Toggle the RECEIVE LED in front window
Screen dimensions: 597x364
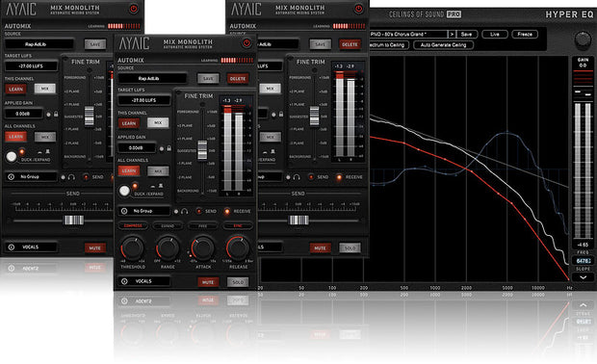pyautogui.click(x=227, y=211)
